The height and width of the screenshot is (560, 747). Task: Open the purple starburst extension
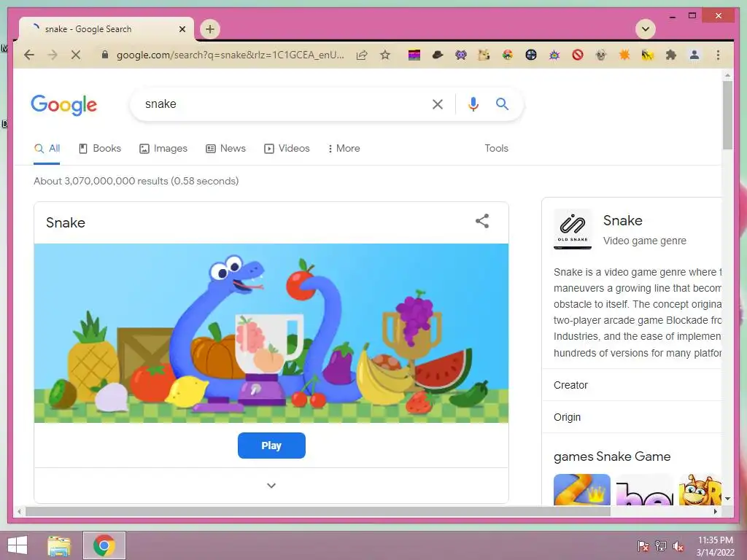tap(554, 55)
